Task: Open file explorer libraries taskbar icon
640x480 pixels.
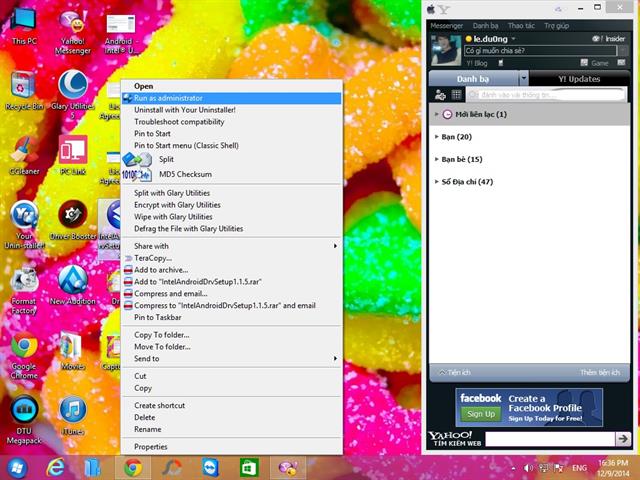Action: coord(93,468)
